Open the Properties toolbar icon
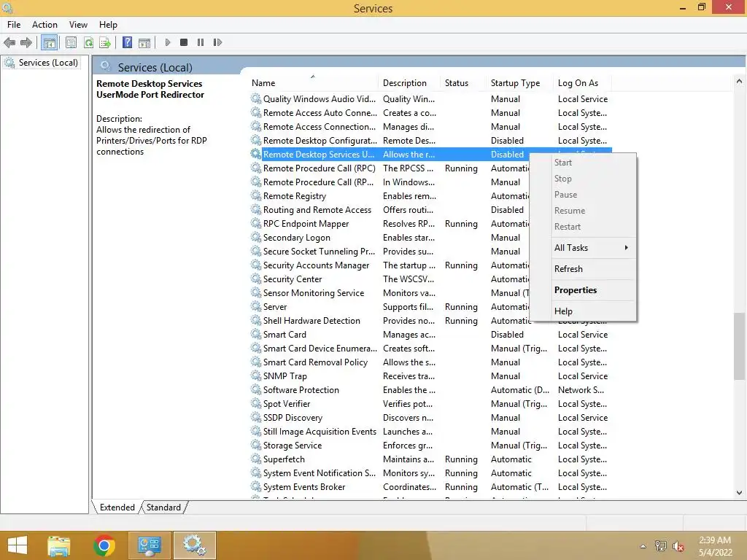The height and width of the screenshot is (560, 747). (71, 42)
